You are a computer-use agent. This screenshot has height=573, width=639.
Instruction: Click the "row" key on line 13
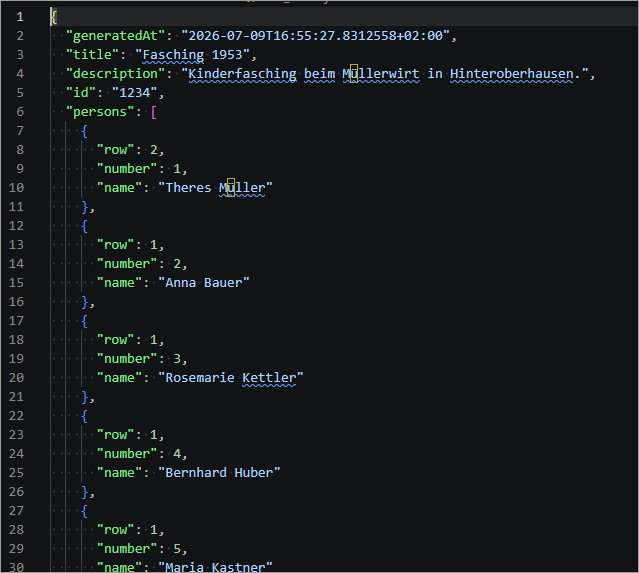tap(115, 245)
